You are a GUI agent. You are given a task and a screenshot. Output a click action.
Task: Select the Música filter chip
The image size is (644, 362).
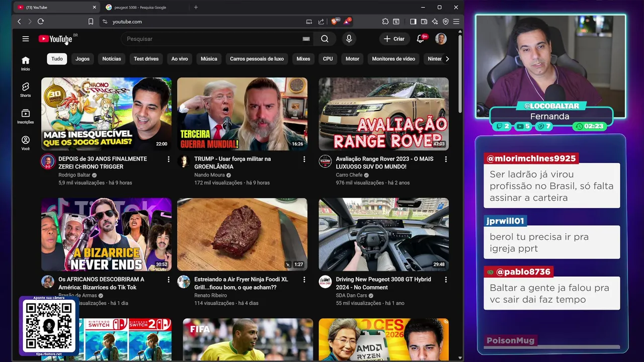209,59
